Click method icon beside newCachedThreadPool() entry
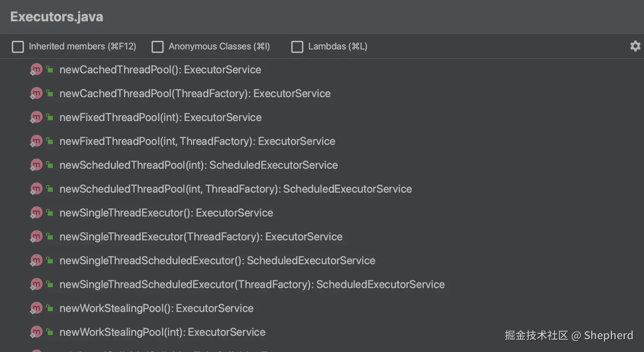 coord(37,69)
